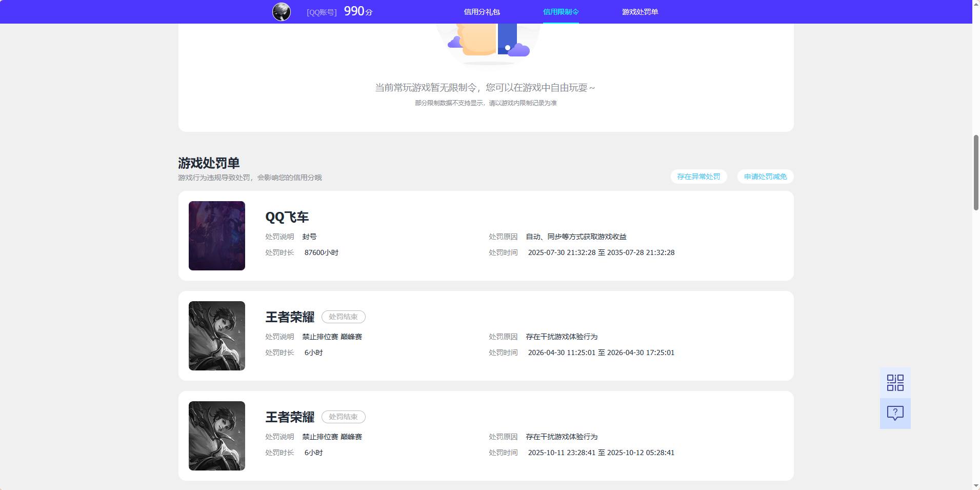The width and height of the screenshot is (980, 490).
Task: Click the 2026-04-30 11:25:01 penalty time range
Action: pyautogui.click(x=601, y=352)
